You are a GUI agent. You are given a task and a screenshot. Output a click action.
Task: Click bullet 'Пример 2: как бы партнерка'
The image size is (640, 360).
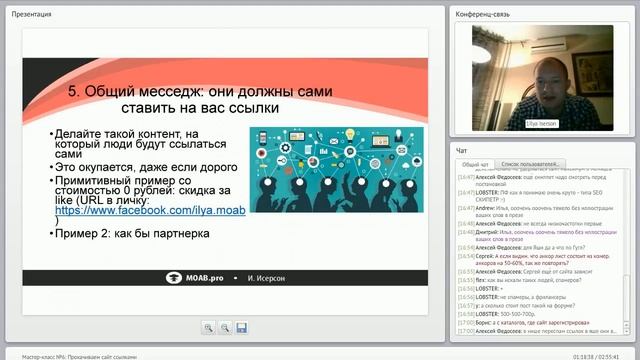click(132, 233)
